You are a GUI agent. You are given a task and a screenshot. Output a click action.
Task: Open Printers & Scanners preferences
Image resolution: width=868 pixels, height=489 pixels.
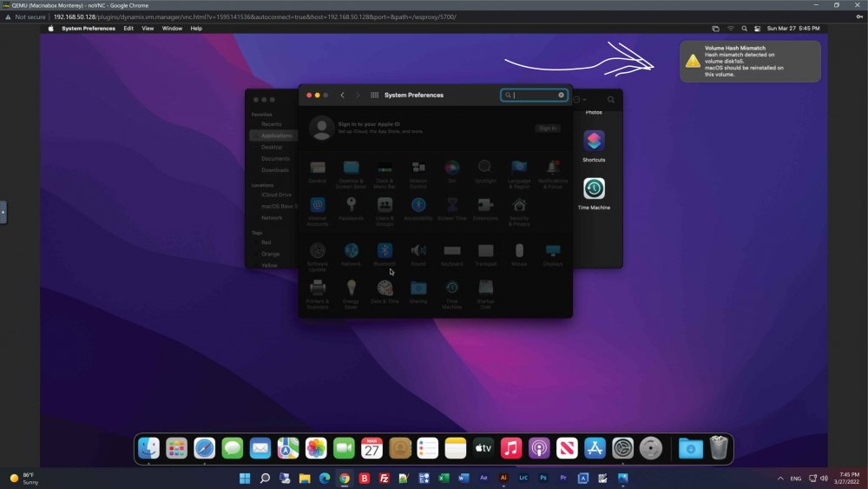(x=317, y=294)
